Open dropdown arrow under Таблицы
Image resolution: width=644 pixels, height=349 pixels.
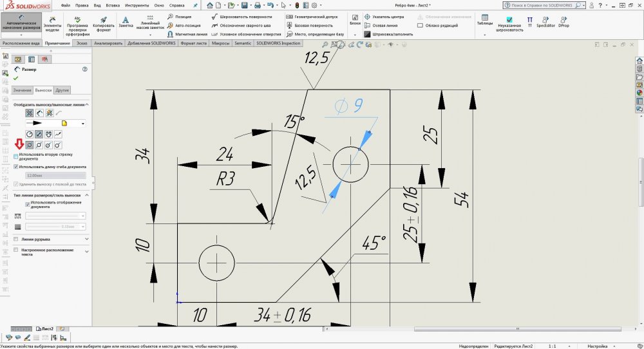(x=485, y=35)
